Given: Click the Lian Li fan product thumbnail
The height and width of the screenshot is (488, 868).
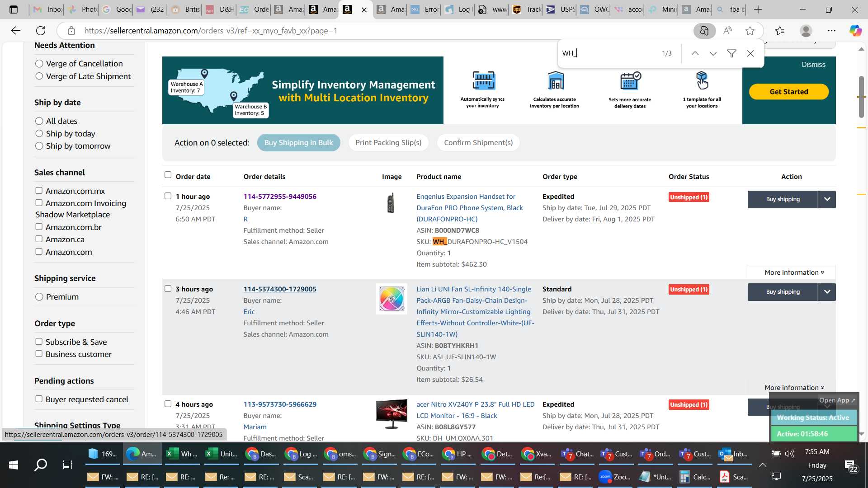Looking at the screenshot, I should (392, 299).
